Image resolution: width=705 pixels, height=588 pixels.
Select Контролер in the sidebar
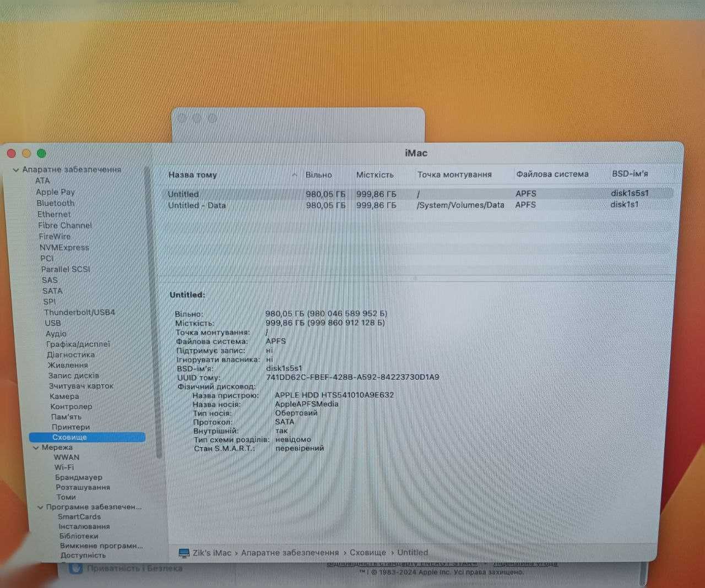(x=71, y=406)
